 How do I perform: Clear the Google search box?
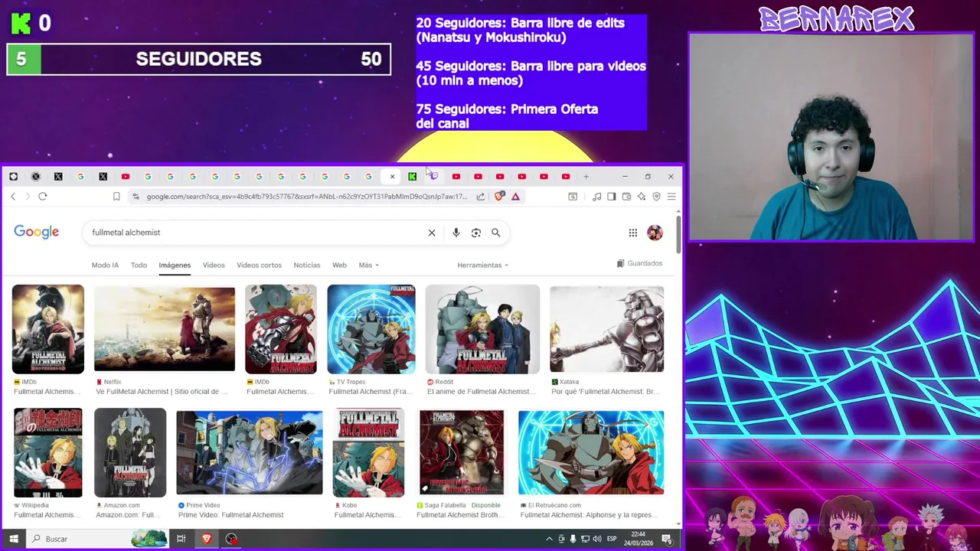pos(432,233)
